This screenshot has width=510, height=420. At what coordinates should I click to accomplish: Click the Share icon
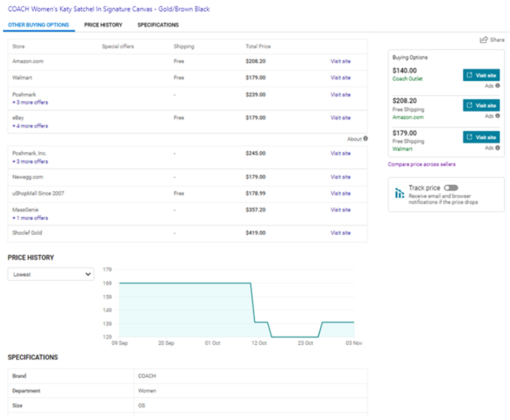click(x=483, y=40)
